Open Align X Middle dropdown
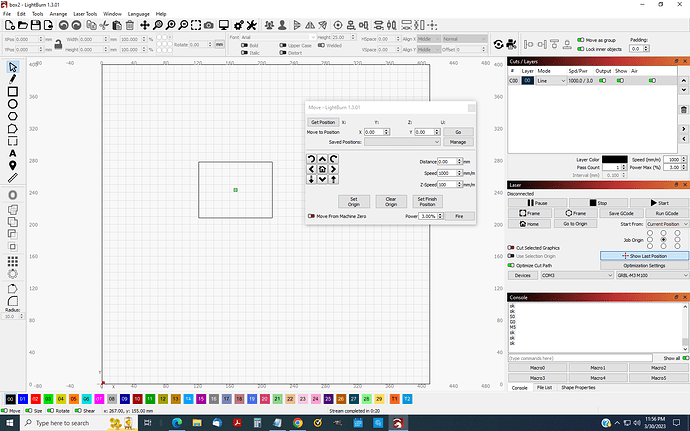 pos(429,39)
